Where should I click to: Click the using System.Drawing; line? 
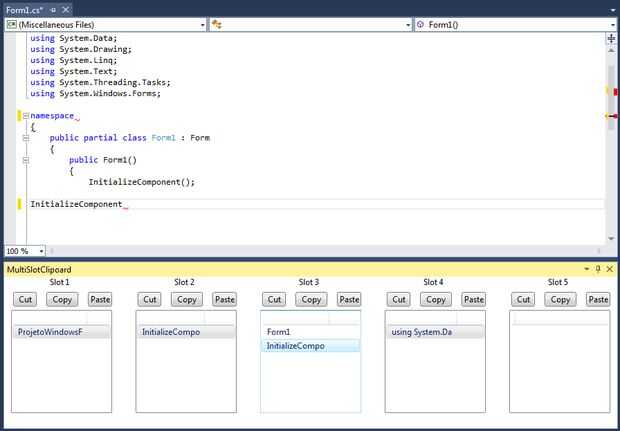tap(81, 49)
